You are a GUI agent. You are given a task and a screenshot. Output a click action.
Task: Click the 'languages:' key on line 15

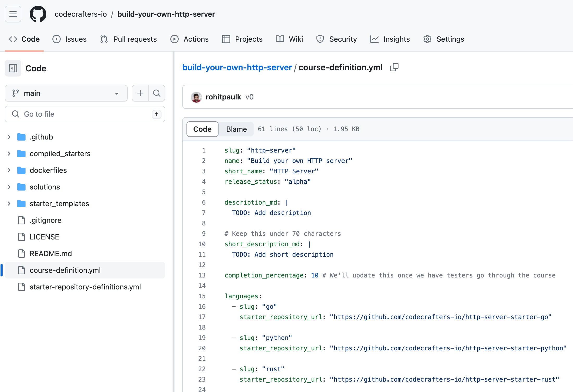point(243,296)
